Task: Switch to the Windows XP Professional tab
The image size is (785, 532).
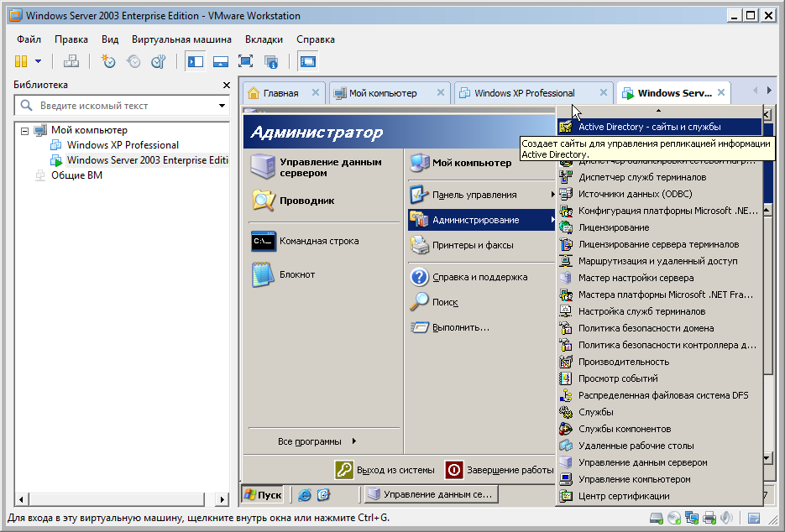Action: pos(524,93)
